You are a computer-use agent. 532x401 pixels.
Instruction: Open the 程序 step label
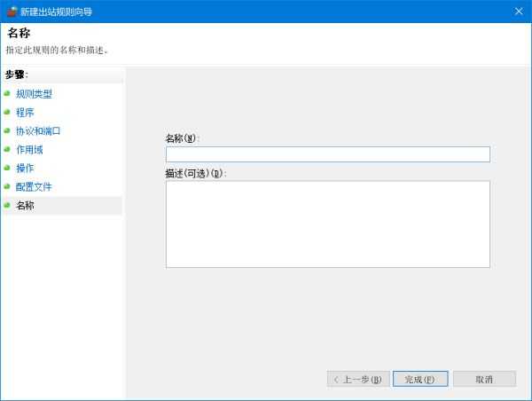[25, 113]
